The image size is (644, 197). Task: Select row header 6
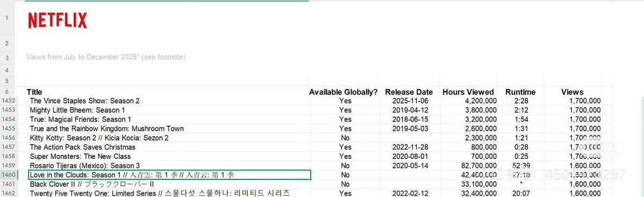point(8,92)
